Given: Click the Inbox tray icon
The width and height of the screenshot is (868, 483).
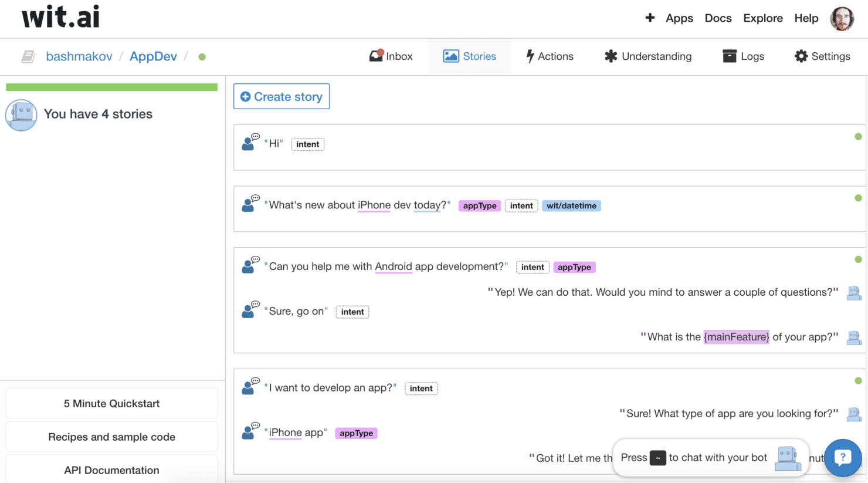Looking at the screenshot, I should (x=376, y=56).
